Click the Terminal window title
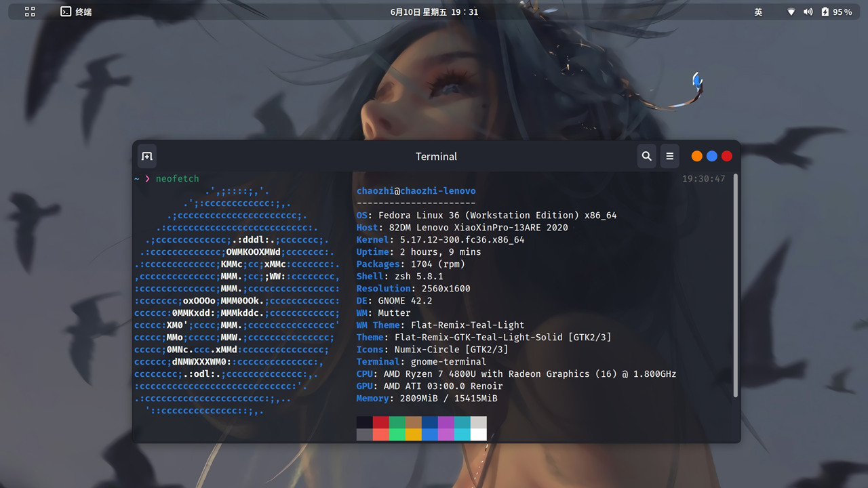The height and width of the screenshot is (488, 868). click(x=436, y=157)
